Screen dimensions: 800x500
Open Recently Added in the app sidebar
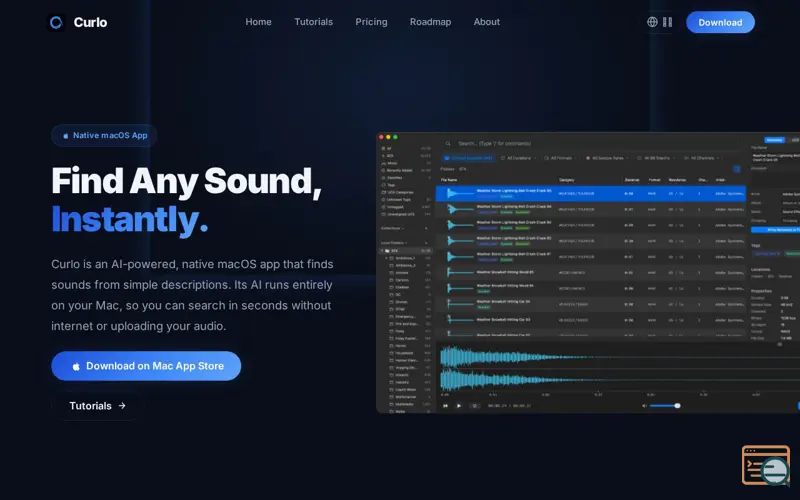[x=406, y=170]
